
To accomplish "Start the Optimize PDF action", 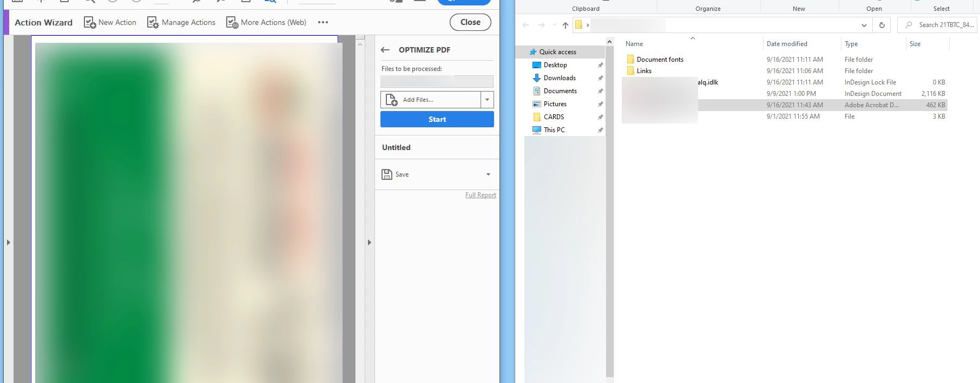I will coord(437,119).
